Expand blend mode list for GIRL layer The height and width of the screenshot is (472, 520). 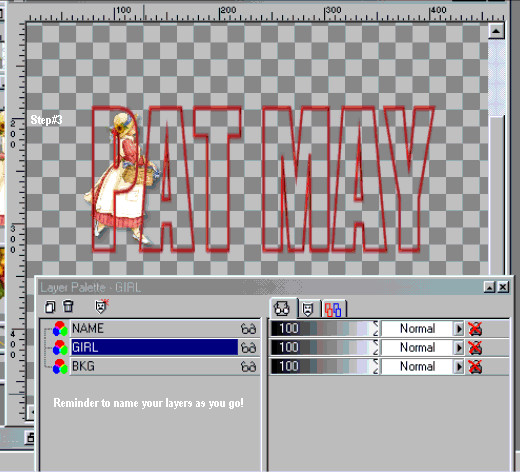pyautogui.click(x=459, y=348)
